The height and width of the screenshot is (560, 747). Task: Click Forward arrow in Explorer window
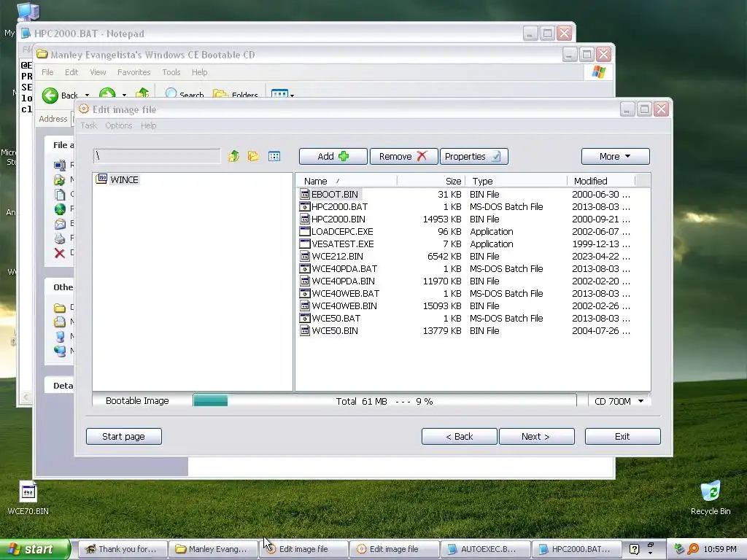[x=107, y=94]
